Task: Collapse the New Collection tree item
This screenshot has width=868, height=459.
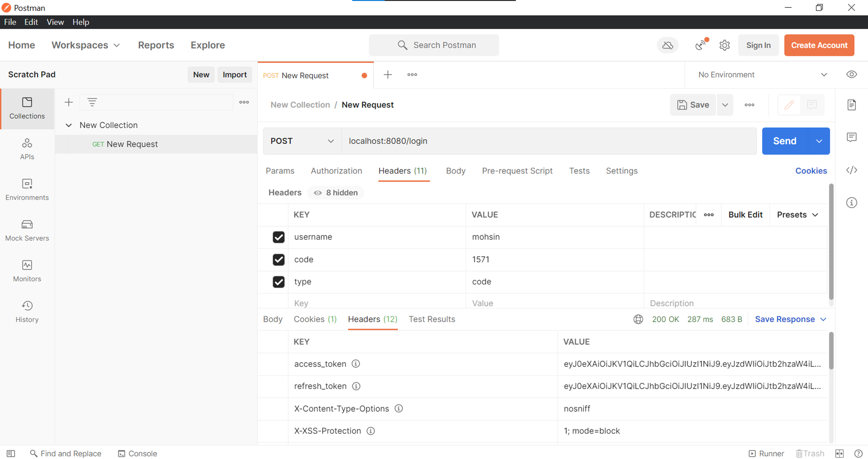Action: point(69,125)
